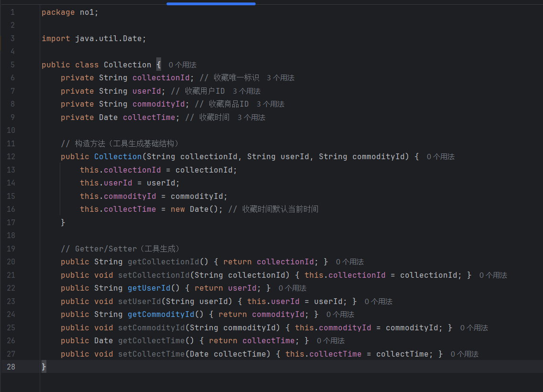543x392 pixels.
Task: Click the comment '收藏时间默认当前时间'
Action: tap(280, 209)
